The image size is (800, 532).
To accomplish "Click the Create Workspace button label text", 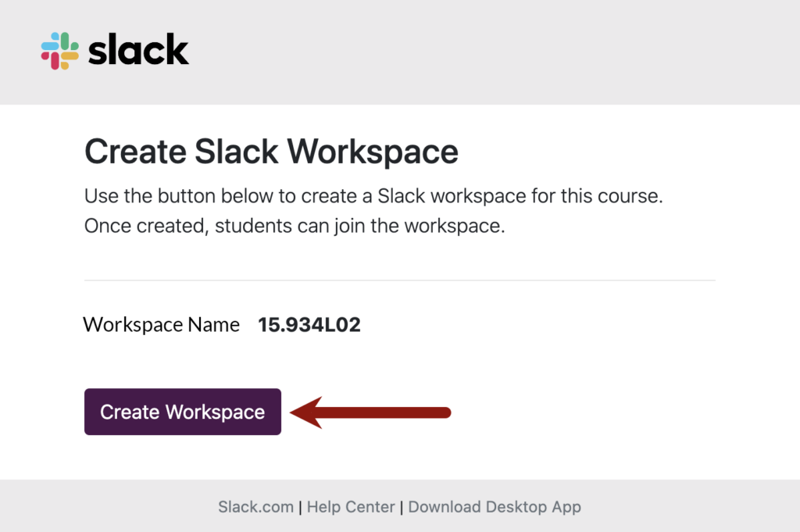I will (x=182, y=412).
